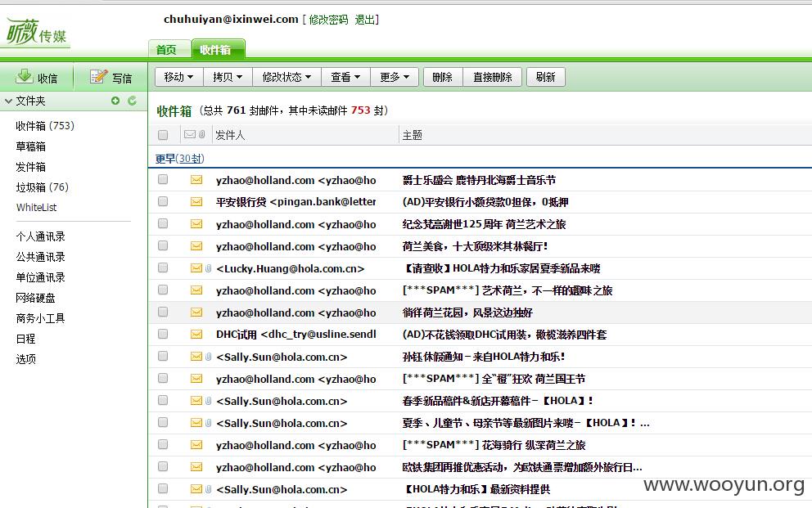812x508 pixels.
Task: Click attachment paperclip on Lucky.Huang email
Action: click(x=208, y=268)
